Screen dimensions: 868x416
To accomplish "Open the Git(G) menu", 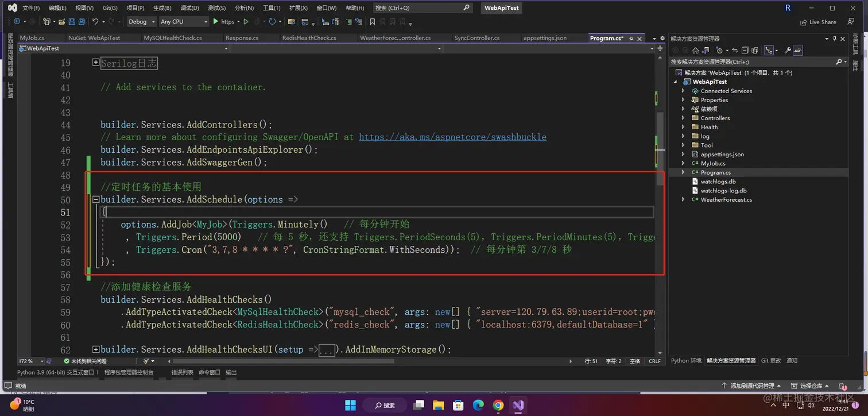I will point(110,8).
